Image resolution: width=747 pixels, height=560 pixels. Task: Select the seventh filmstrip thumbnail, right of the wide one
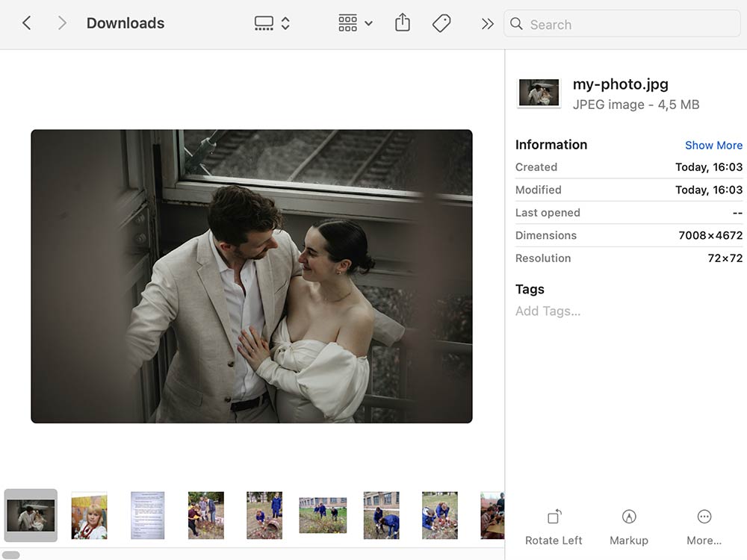coord(382,515)
